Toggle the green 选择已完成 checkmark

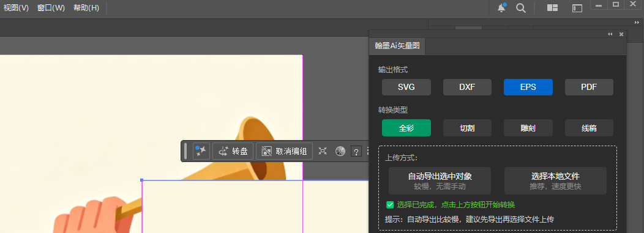(x=390, y=205)
